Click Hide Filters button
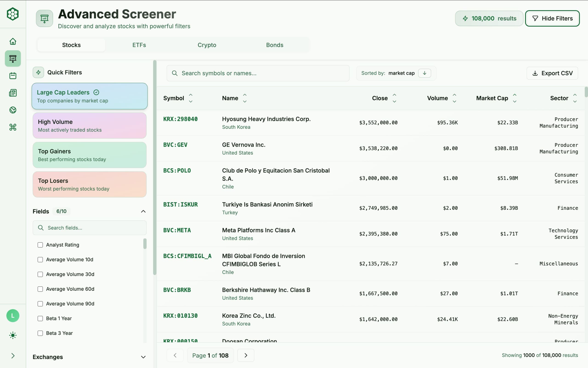588x368 pixels. (552, 18)
